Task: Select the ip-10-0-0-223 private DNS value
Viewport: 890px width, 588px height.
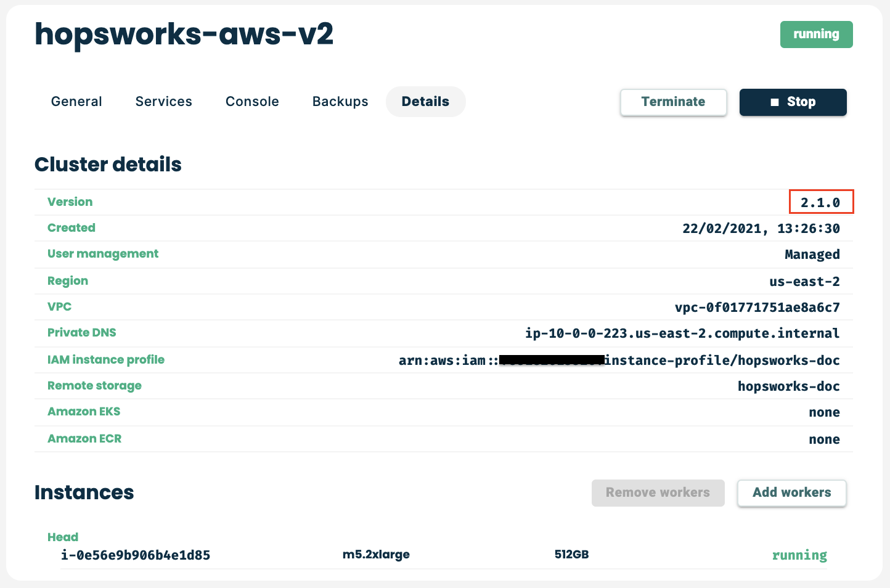Action: pyautogui.click(x=682, y=333)
